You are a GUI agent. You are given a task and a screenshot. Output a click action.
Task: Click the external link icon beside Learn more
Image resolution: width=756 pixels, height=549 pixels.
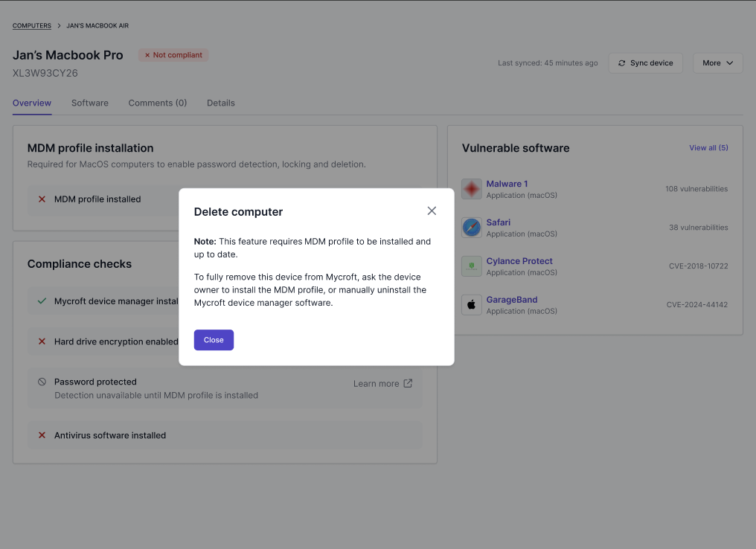(x=408, y=383)
